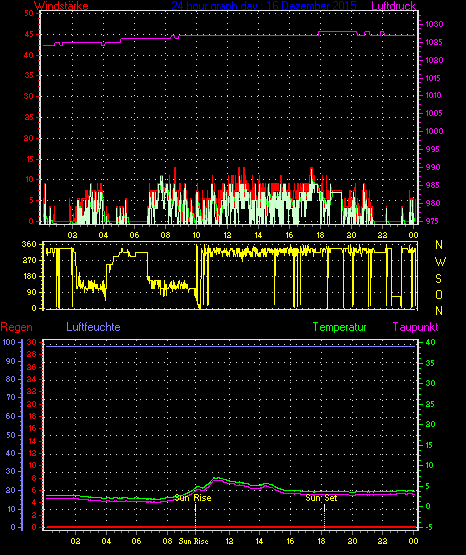Click the 20 hour label under the temperature chart
The height and width of the screenshot is (555, 466).
pyautogui.click(x=352, y=541)
